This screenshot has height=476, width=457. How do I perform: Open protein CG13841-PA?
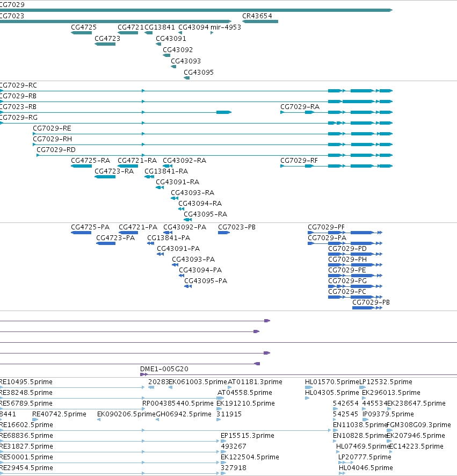click(150, 243)
